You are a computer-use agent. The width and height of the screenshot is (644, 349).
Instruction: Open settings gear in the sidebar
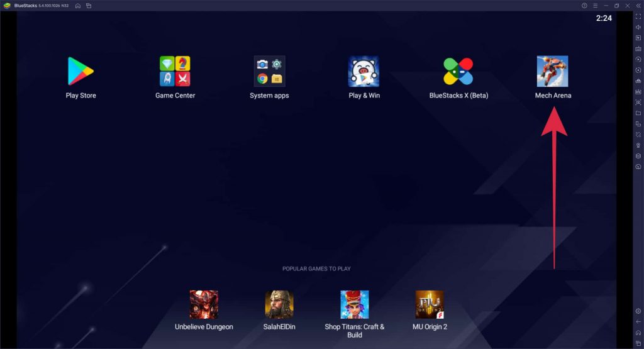[x=638, y=311]
